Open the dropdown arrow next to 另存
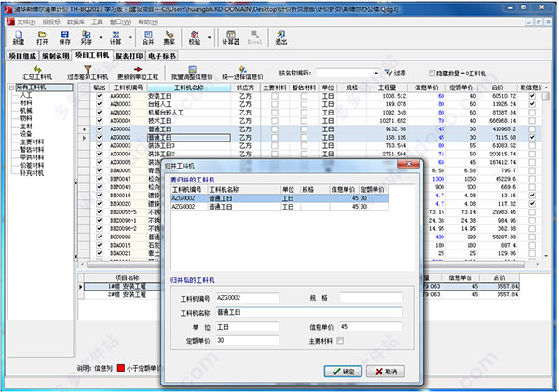559x392 pixels. (101, 37)
